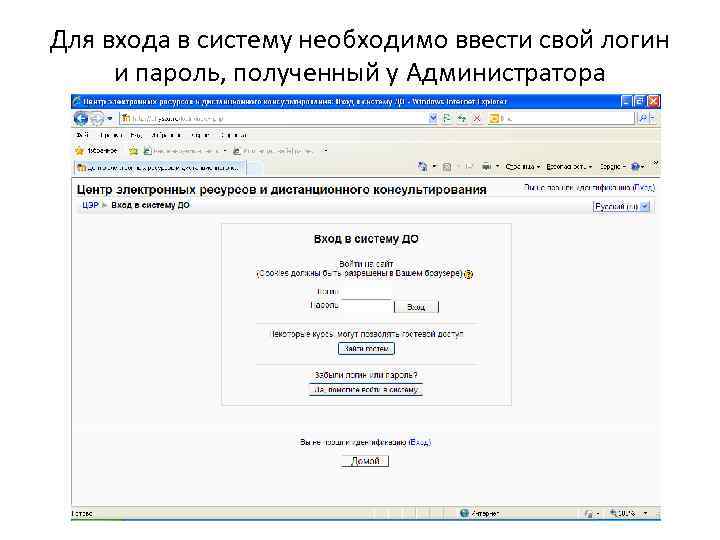Click the green Refresh arrows icon
The width and height of the screenshot is (720, 540).
point(462,118)
